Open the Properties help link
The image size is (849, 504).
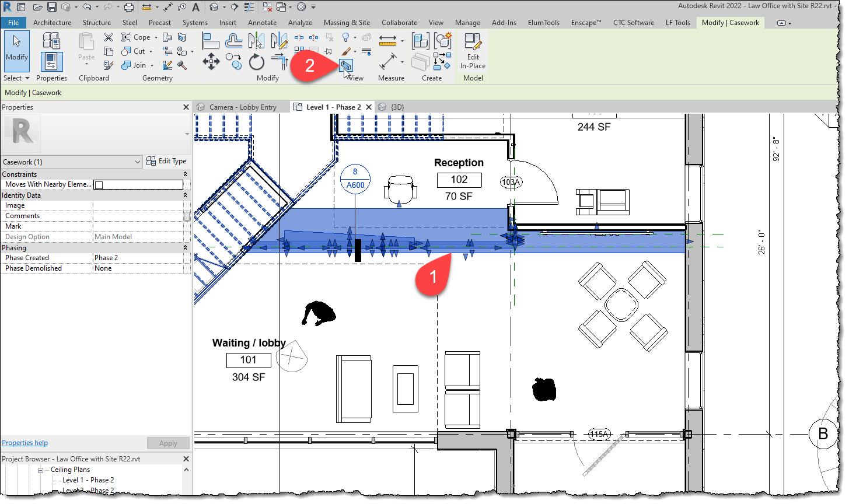tap(25, 442)
